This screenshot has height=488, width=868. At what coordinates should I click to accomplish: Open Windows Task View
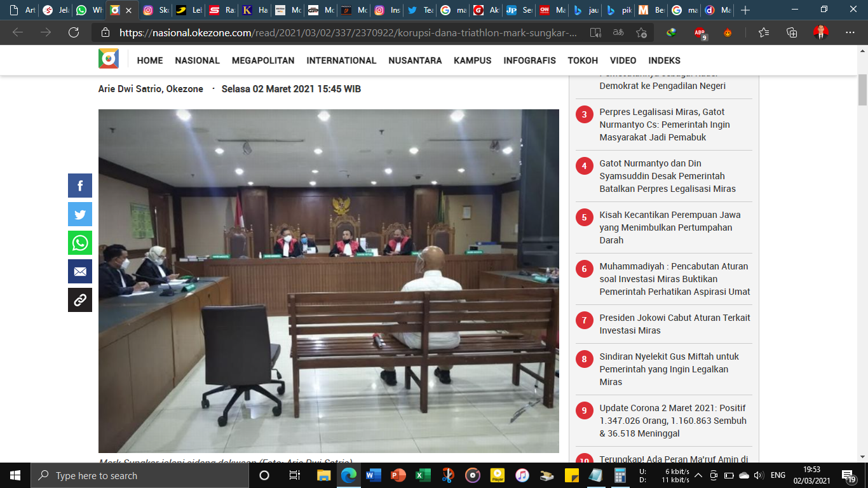tap(294, 475)
